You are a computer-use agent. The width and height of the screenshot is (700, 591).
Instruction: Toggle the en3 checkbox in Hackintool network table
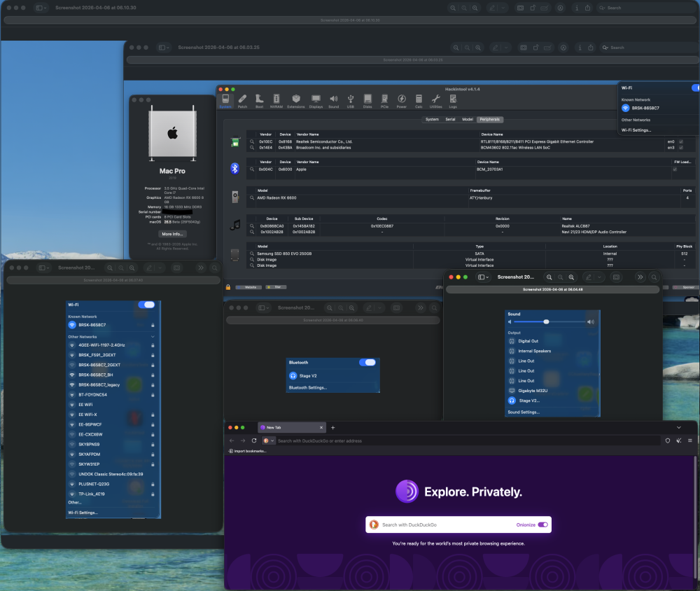pyautogui.click(x=681, y=148)
